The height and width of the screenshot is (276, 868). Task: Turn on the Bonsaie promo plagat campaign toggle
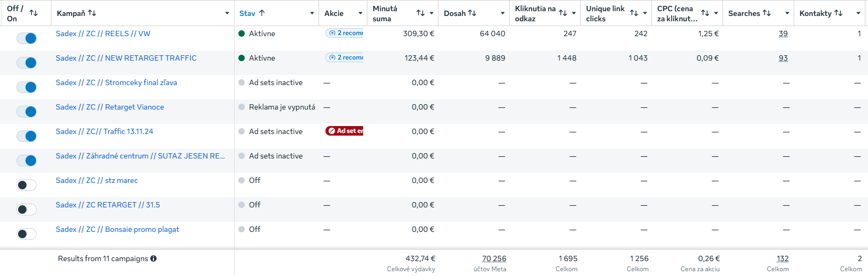(27, 234)
